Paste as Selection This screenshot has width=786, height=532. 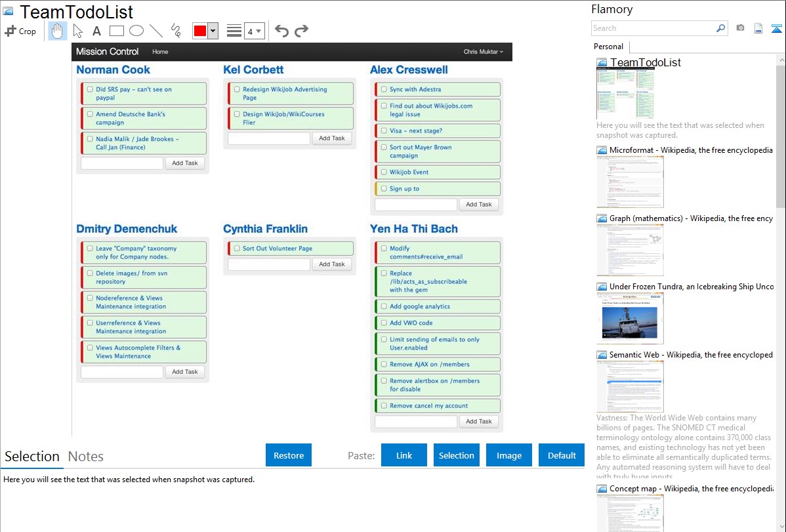pyautogui.click(x=456, y=455)
